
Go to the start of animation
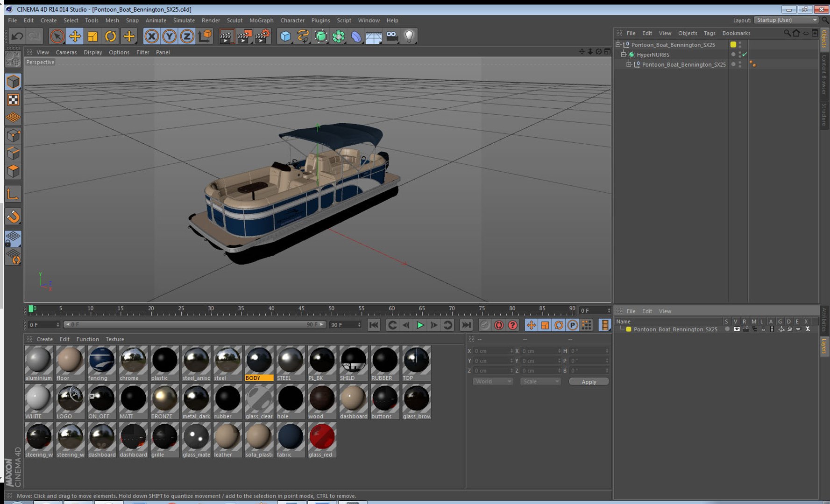374,325
